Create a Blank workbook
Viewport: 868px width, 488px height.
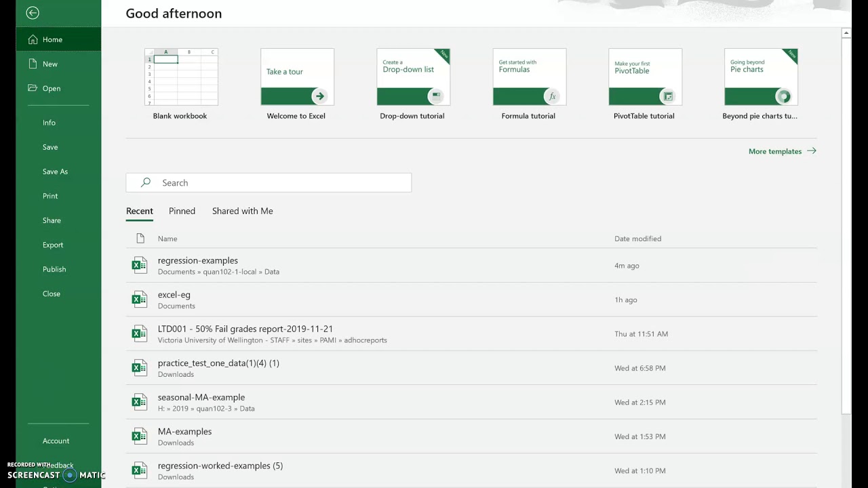coord(180,85)
